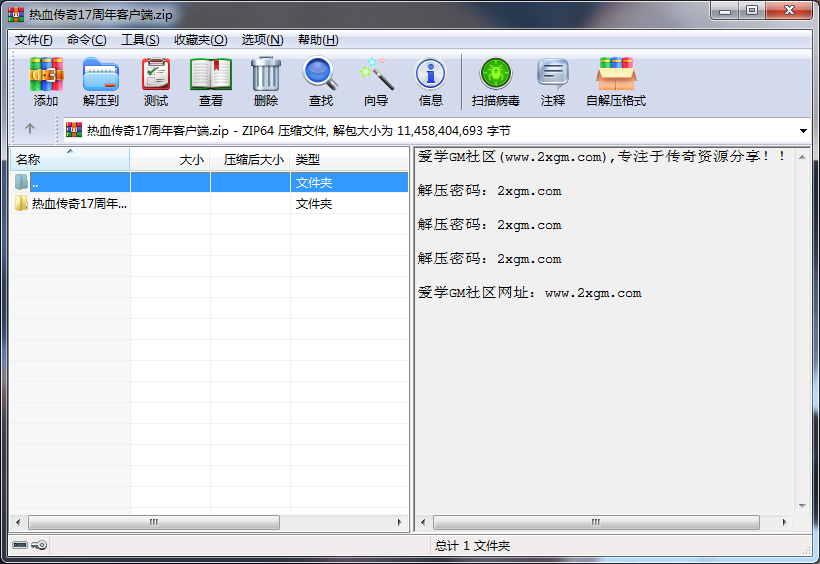
Task: Click 爱学GM社区网址: www.2xgm.com line
Action: click(529, 293)
